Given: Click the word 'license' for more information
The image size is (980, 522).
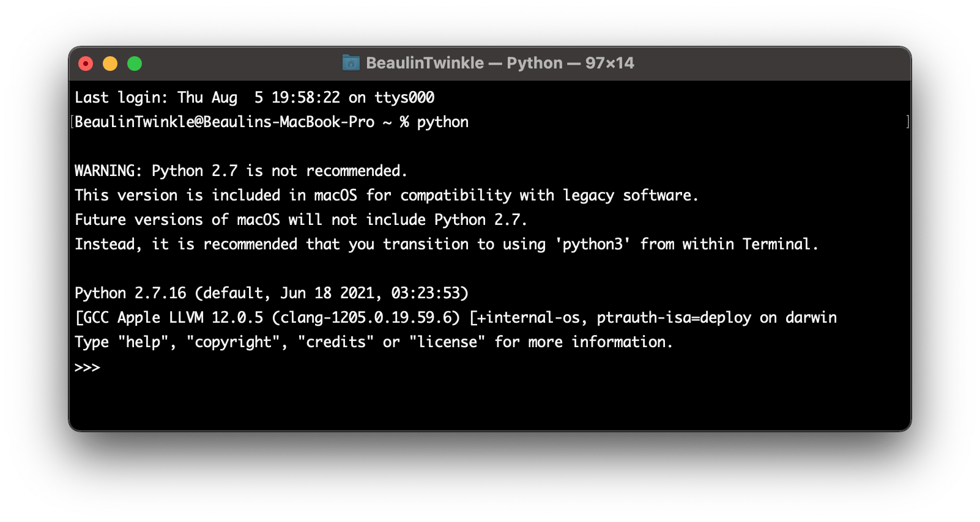Looking at the screenshot, I should 448,342.
